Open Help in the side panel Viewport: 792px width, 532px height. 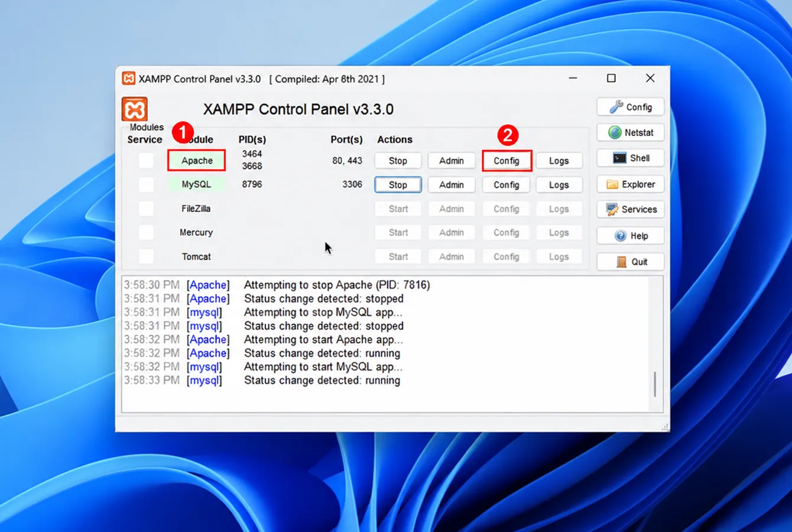click(x=630, y=236)
